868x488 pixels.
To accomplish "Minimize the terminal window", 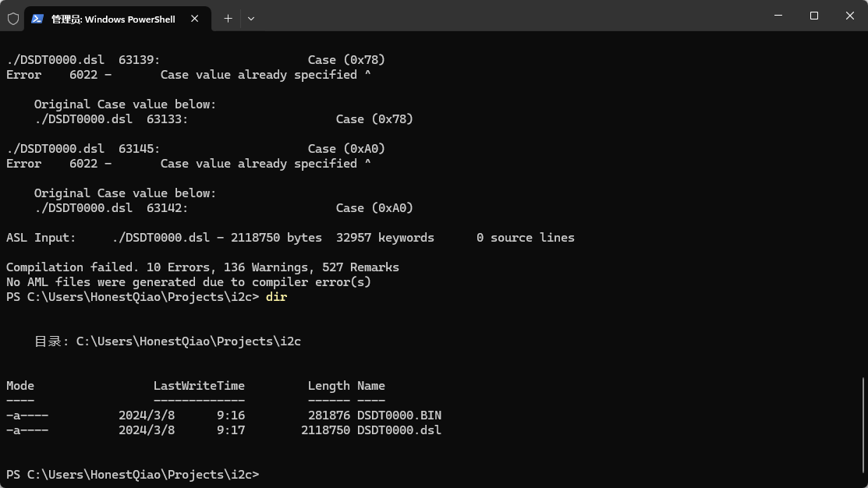I will (x=778, y=16).
